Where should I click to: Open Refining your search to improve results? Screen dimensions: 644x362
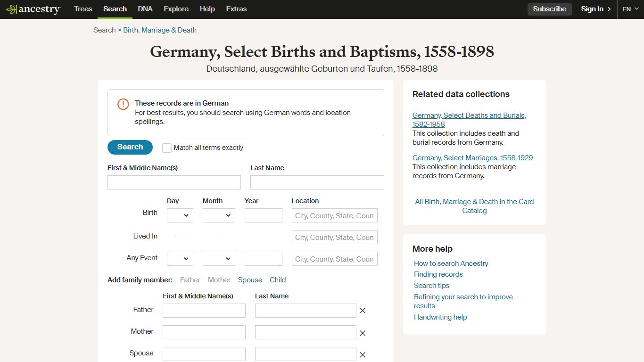463,301
